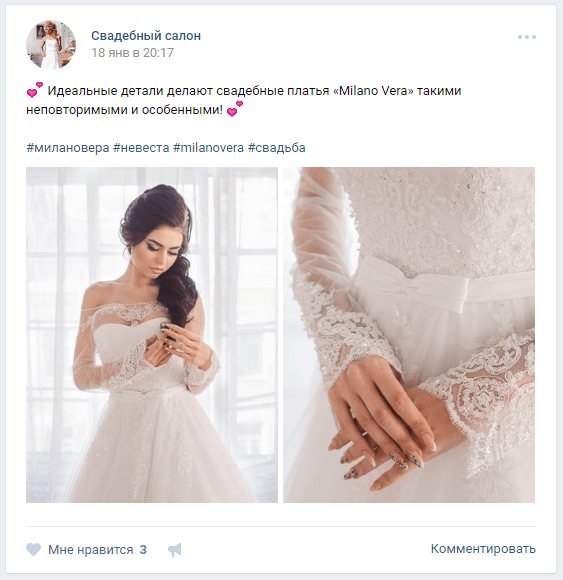This screenshot has width=563, height=580.
Task: Click the Комментировать button
Action: pos(483,549)
